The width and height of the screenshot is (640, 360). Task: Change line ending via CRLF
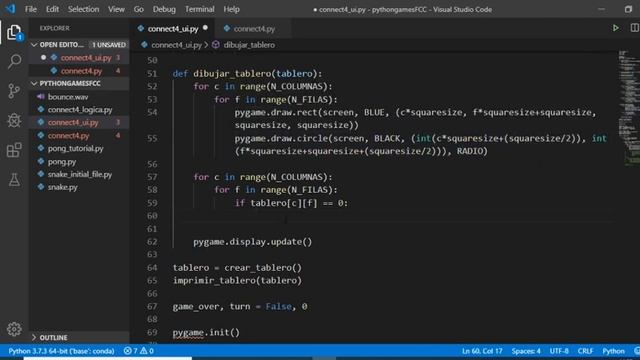coord(585,351)
